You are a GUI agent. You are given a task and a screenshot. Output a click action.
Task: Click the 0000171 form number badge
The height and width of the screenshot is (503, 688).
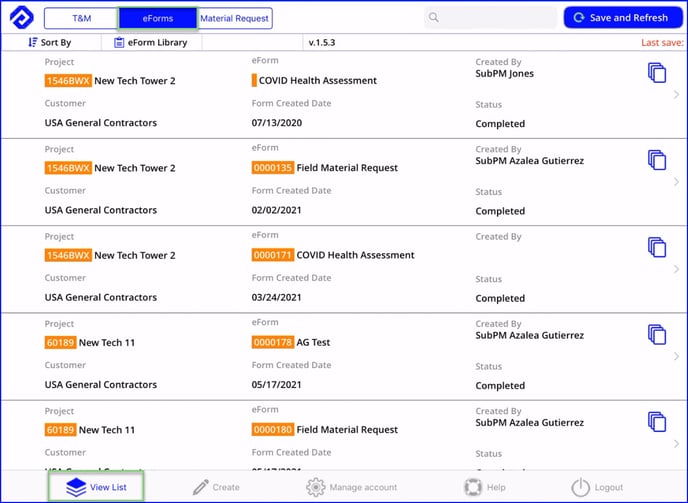coord(273,255)
